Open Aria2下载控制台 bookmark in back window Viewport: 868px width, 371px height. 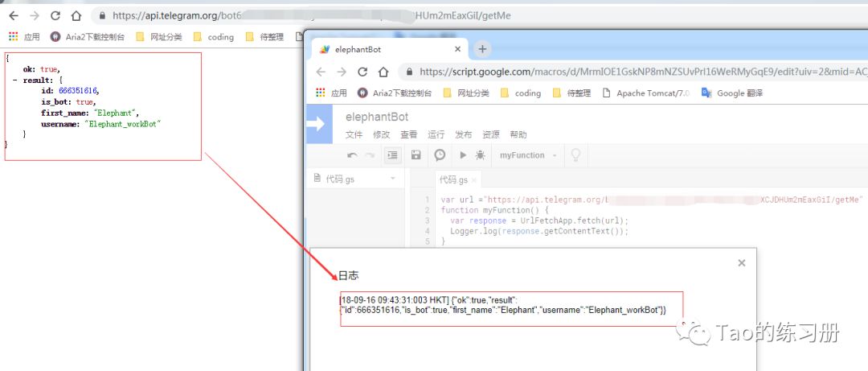tap(88, 36)
